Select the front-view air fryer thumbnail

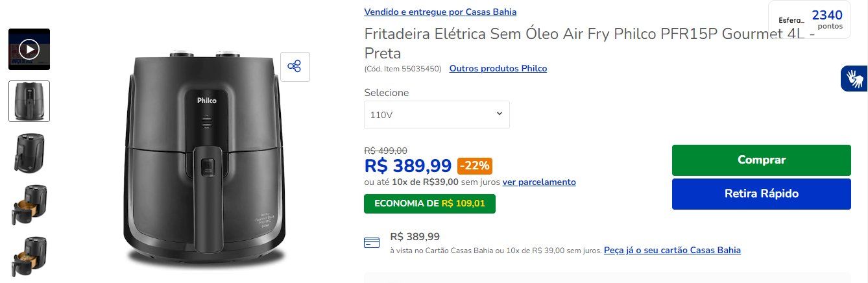point(29,101)
